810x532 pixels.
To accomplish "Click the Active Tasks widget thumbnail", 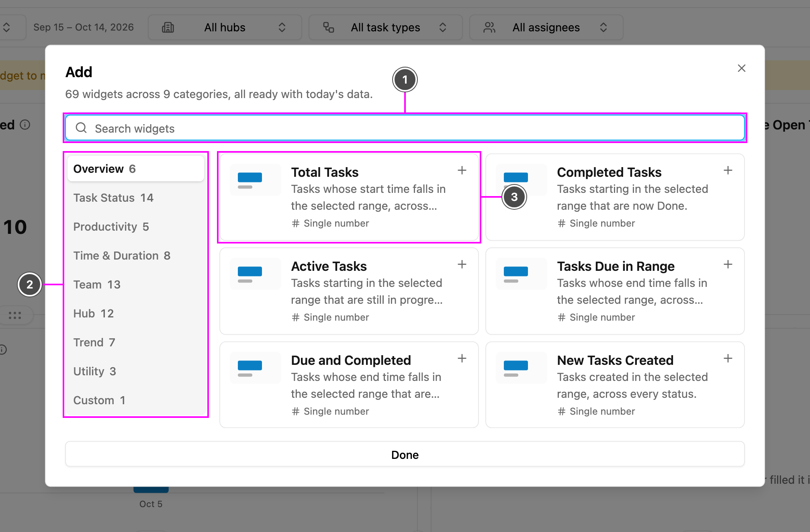I will click(256, 274).
